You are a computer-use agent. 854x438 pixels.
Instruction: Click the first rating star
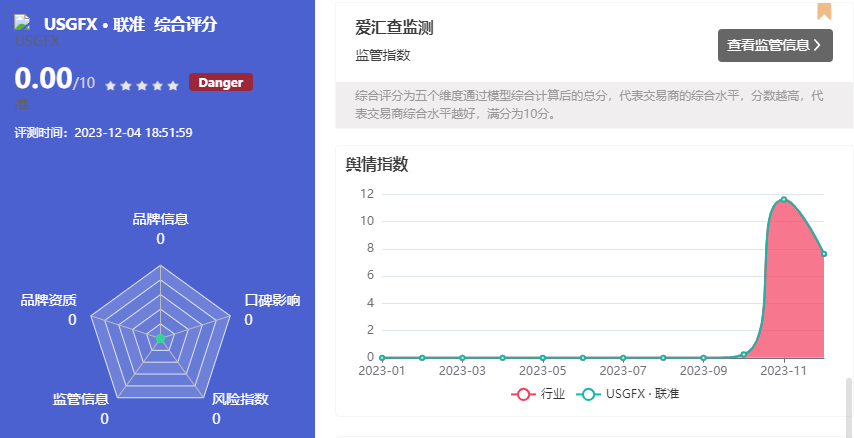click(x=111, y=86)
